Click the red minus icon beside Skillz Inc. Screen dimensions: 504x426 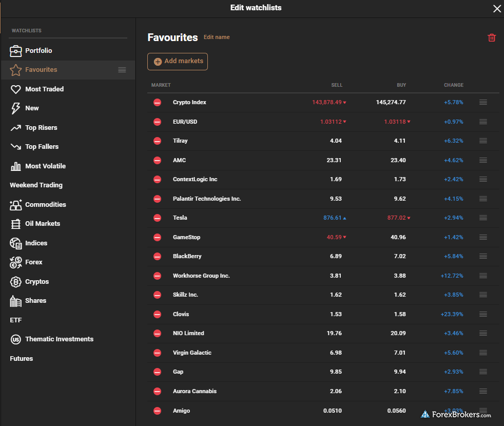pyautogui.click(x=157, y=295)
